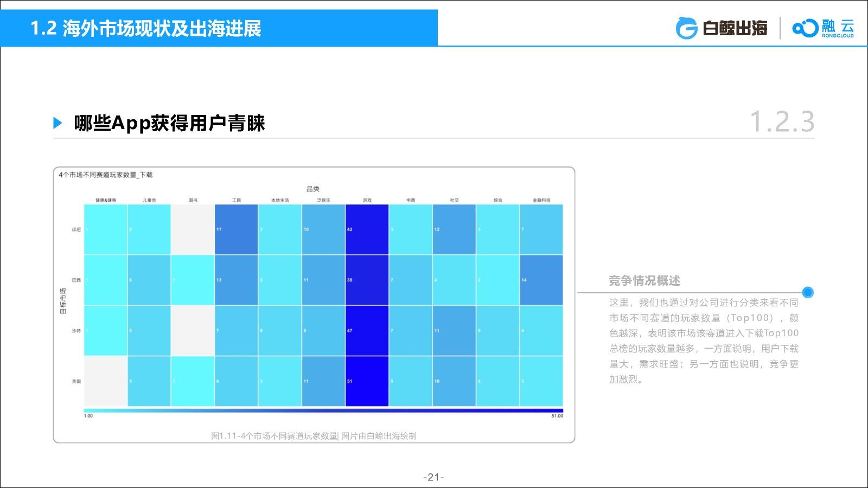
Task: Click the figure caption 图1.11-4个市场不同赛道玩家数量
Action: point(275,436)
